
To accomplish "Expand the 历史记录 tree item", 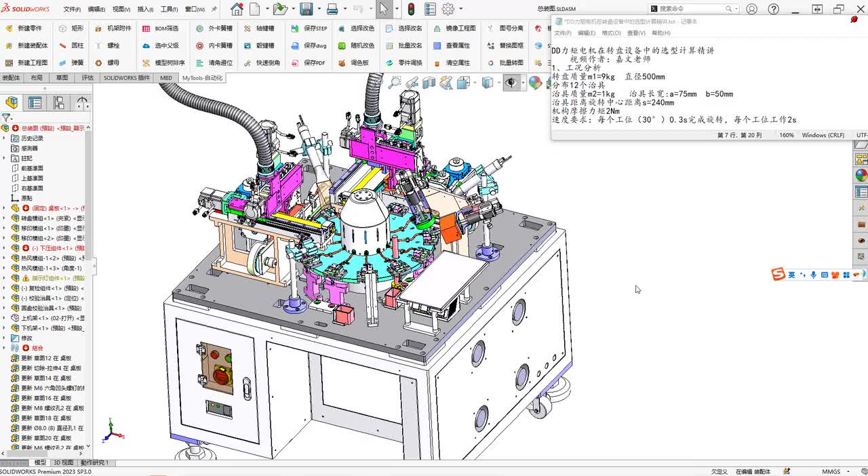I will [5, 138].
